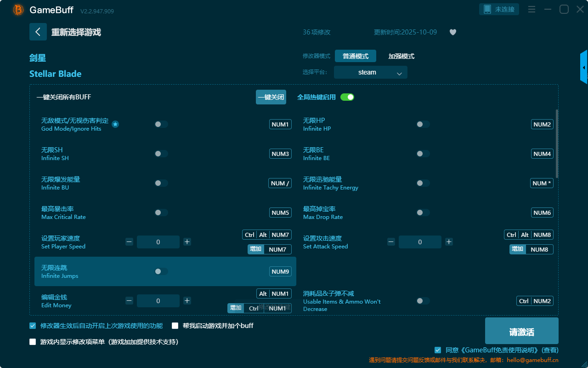
Task: Check the show in-game cheat menu checkbox
Action: coord(33,342)
